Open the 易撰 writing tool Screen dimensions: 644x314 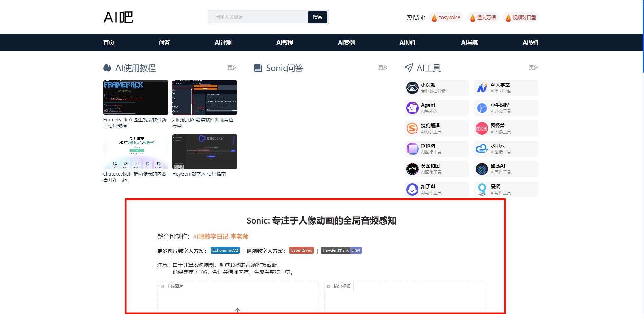[506, 189]
